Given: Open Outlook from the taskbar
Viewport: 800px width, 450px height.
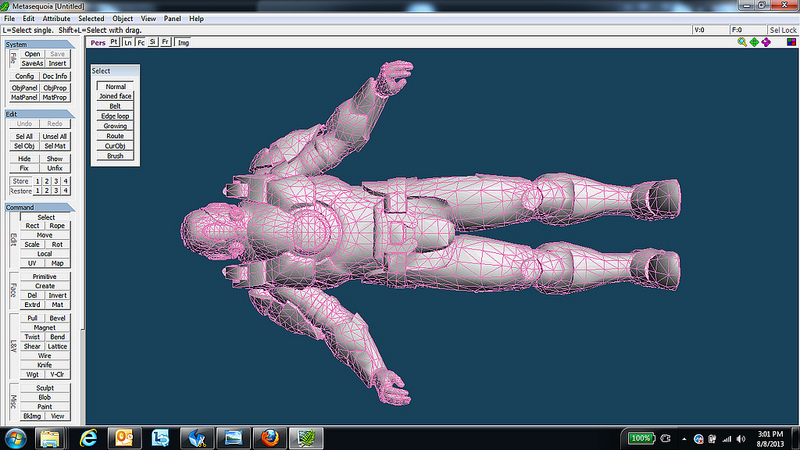Looking at the screenshot, I should pyautogui.click(x=124, y=438).
